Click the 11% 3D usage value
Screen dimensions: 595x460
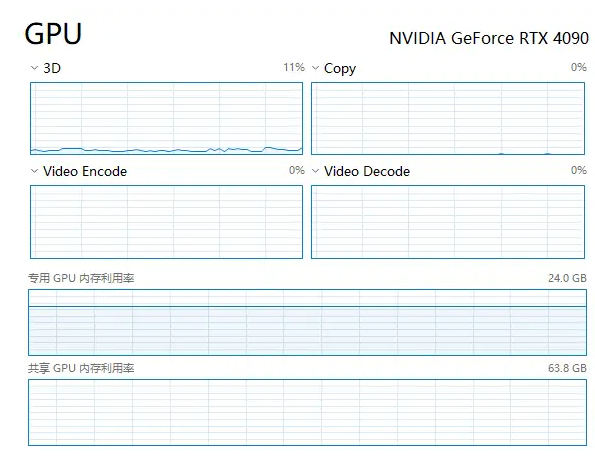(294, 68)
